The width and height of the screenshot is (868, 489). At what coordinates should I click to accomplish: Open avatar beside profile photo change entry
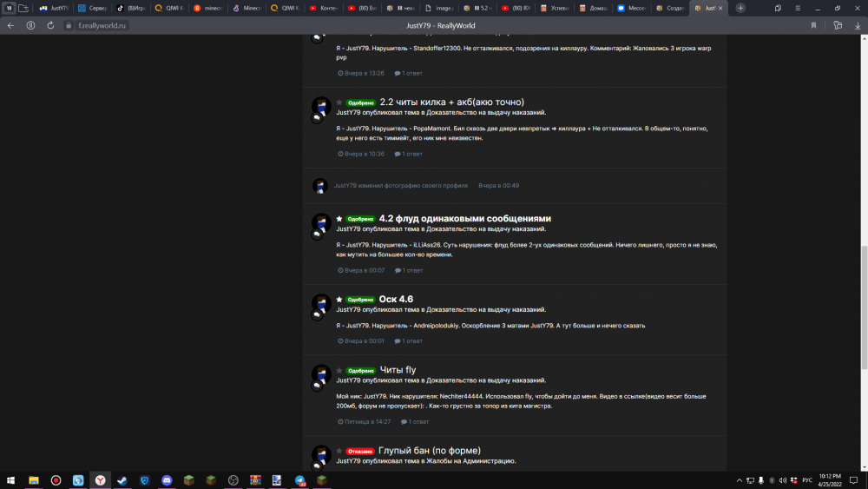click(x=320, y=186)
